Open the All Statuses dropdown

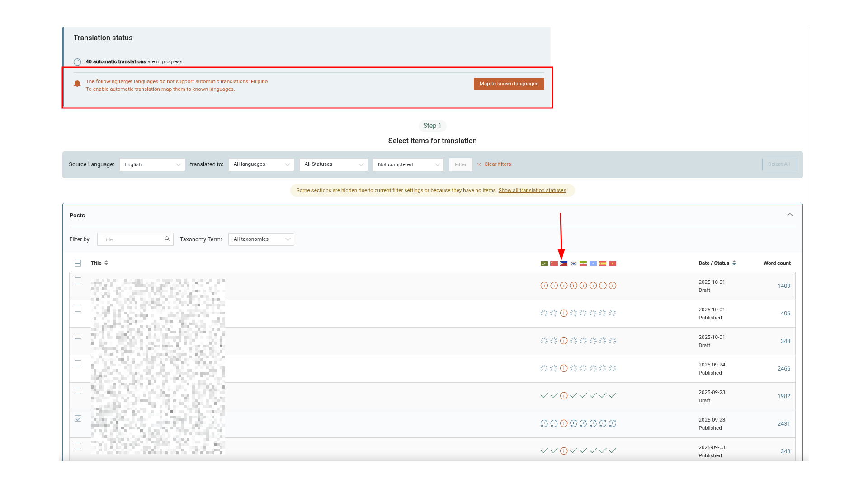[x=333, y=164]
